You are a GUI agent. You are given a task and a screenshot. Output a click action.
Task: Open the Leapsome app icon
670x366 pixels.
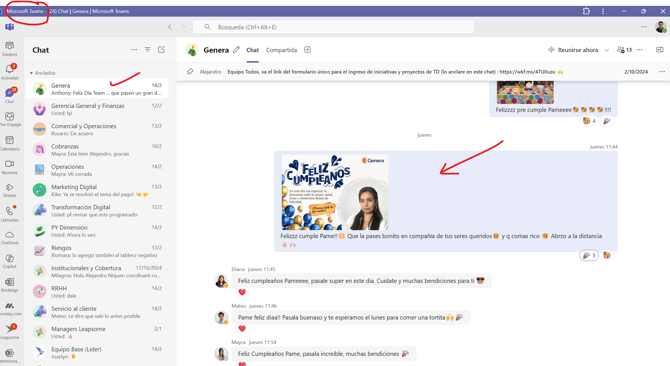(9, 331)
